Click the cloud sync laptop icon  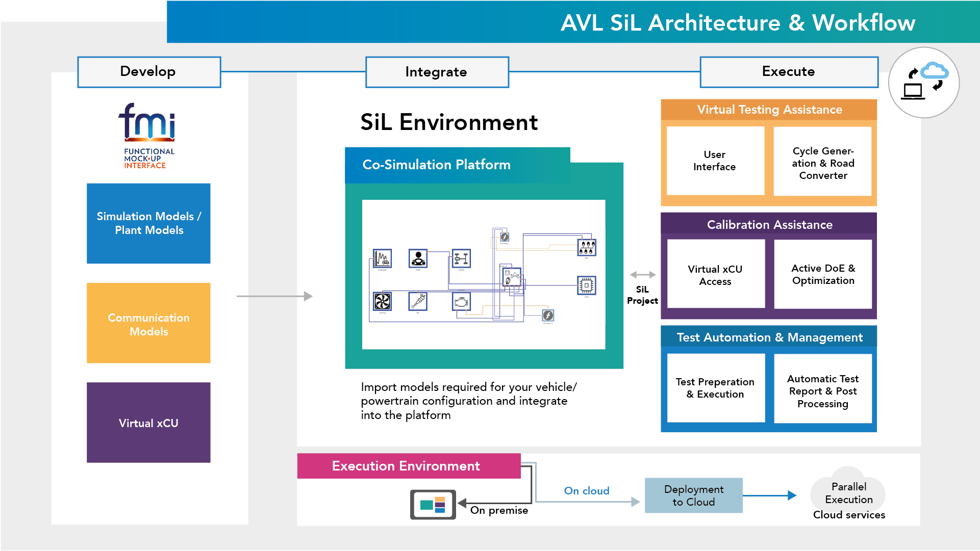pos(923,83)
